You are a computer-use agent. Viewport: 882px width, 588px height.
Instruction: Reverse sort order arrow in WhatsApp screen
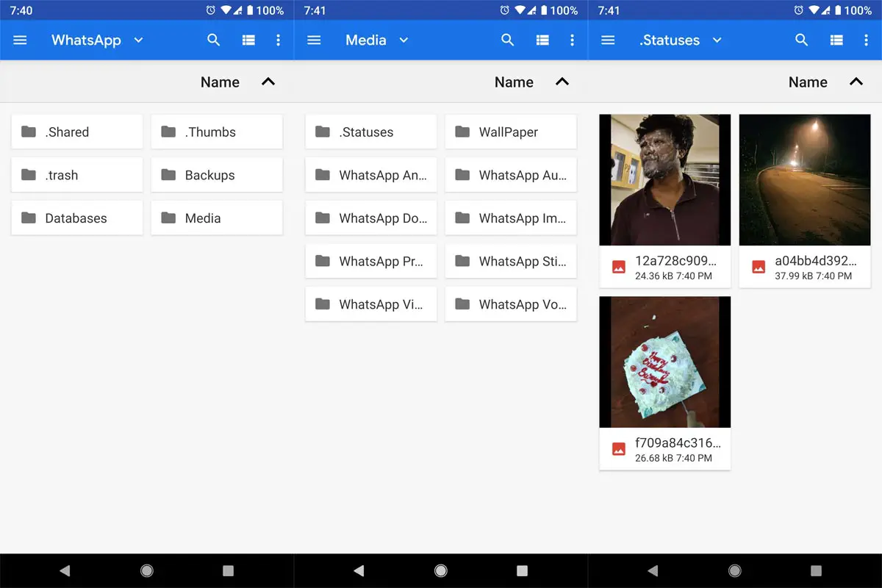pyautogui.click(x=268, y=82)
